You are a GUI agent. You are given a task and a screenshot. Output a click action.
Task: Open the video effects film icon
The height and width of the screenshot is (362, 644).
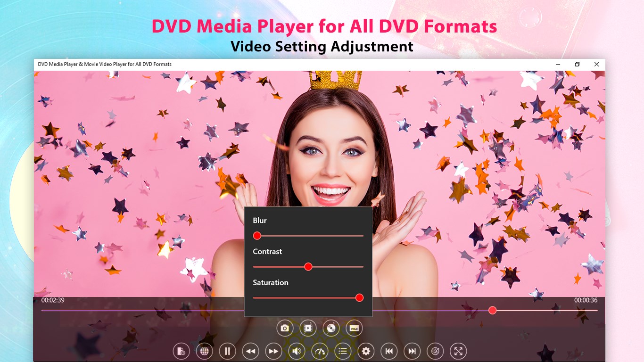coord(308,328)
